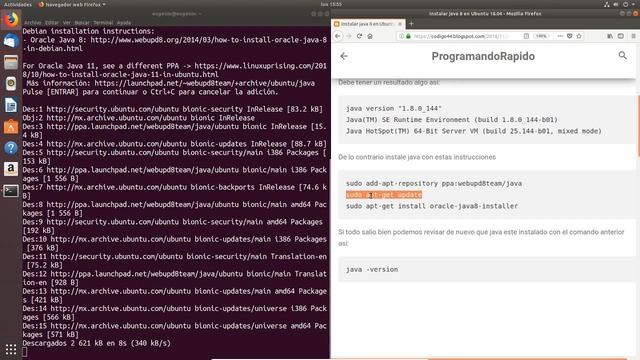Save page to Pocket
Image resolution: width=640 pixels, height=360 pixels.
tap(569, 36)
